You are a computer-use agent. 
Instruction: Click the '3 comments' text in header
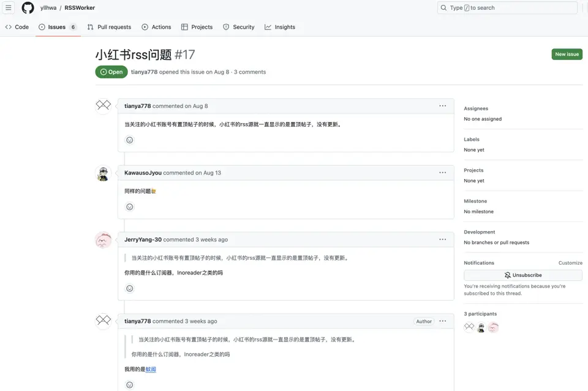[x=250, y=72]
